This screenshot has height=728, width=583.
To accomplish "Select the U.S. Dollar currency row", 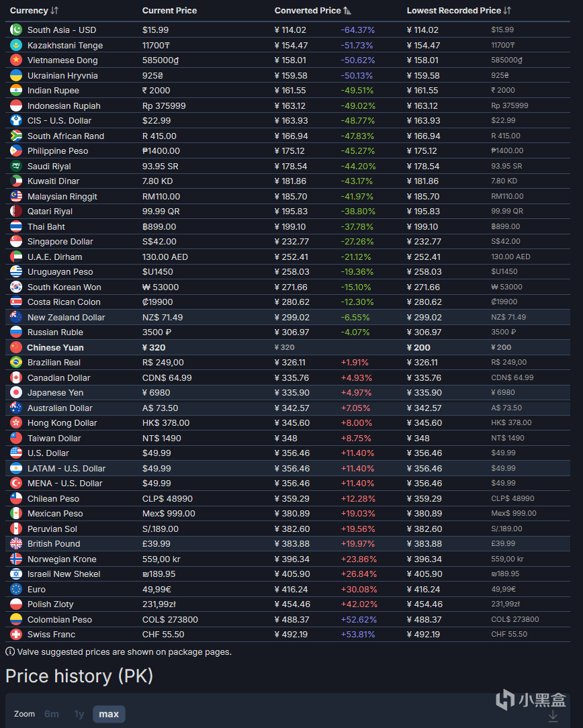I will tap(287, 453).
